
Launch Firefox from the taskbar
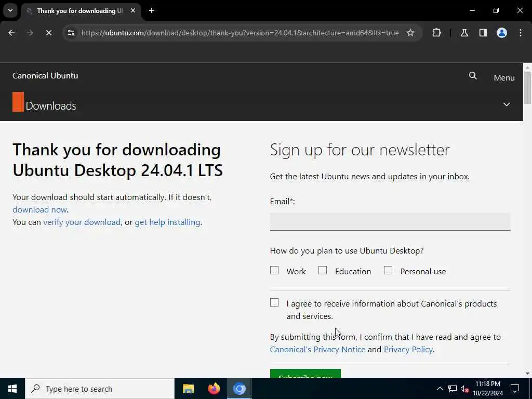point(214,389)
